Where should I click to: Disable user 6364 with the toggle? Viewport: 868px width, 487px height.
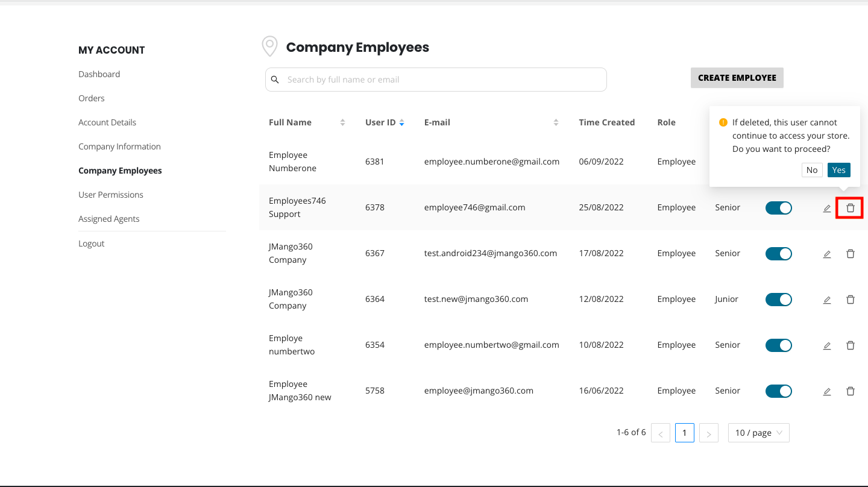click(778, 300)
